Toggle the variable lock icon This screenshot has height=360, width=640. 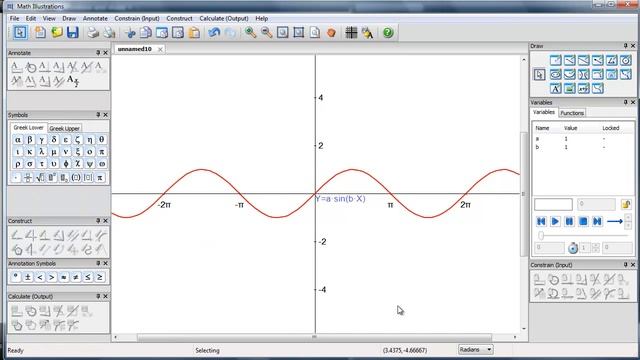coord(626,204)
